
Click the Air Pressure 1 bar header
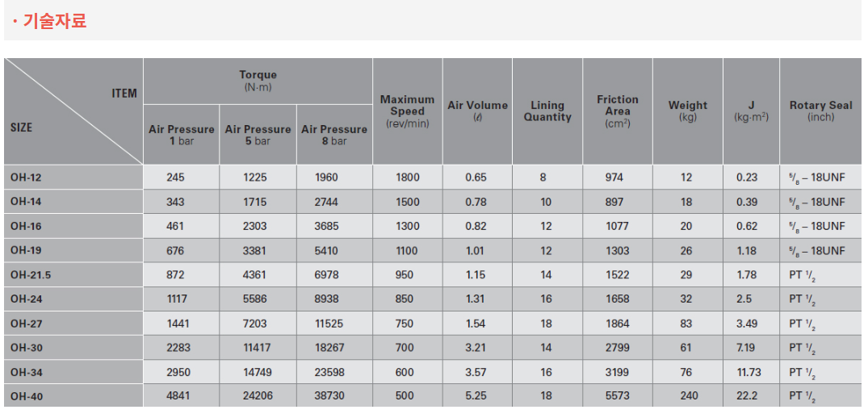tap(182, 135)
